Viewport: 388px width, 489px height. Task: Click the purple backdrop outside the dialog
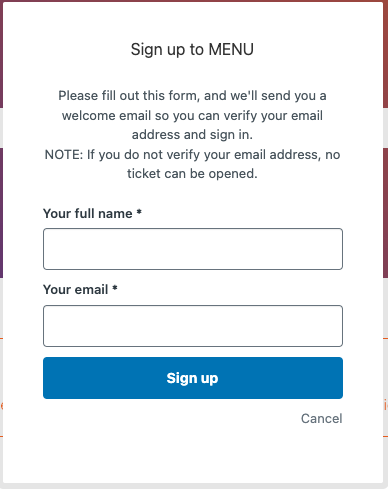click(1, 213)
